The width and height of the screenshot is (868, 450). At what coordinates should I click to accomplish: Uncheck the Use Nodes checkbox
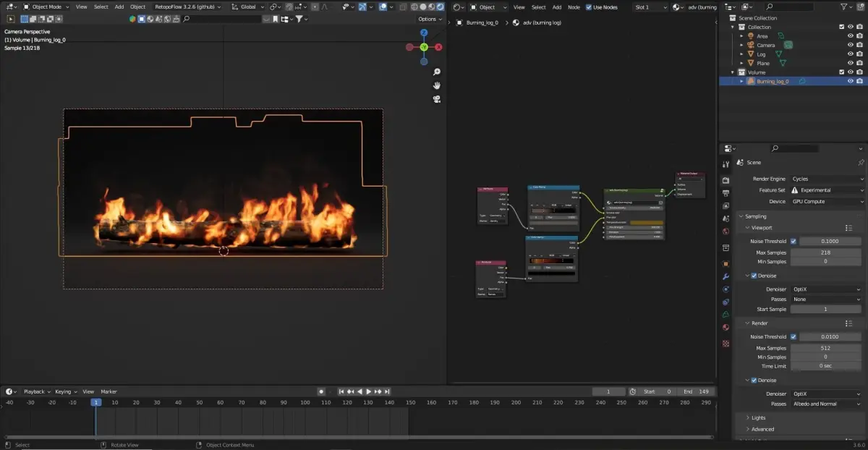[x=588, y=7]
